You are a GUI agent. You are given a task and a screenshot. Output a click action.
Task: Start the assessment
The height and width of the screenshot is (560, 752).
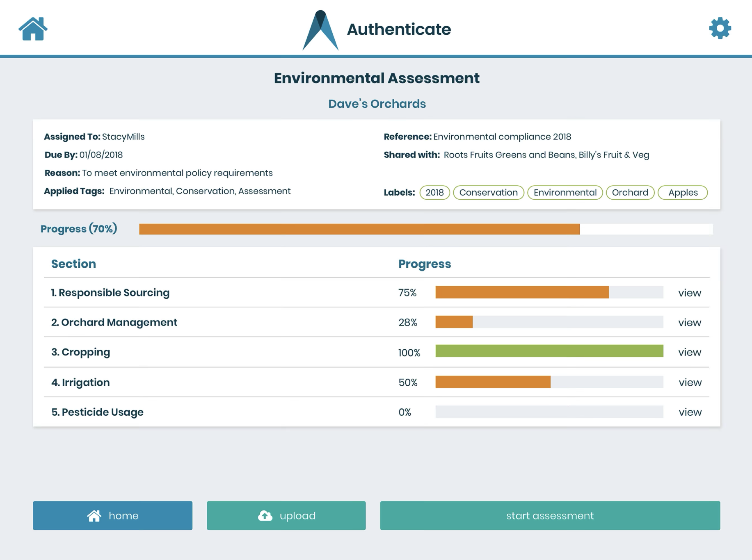tap(550, 515)
